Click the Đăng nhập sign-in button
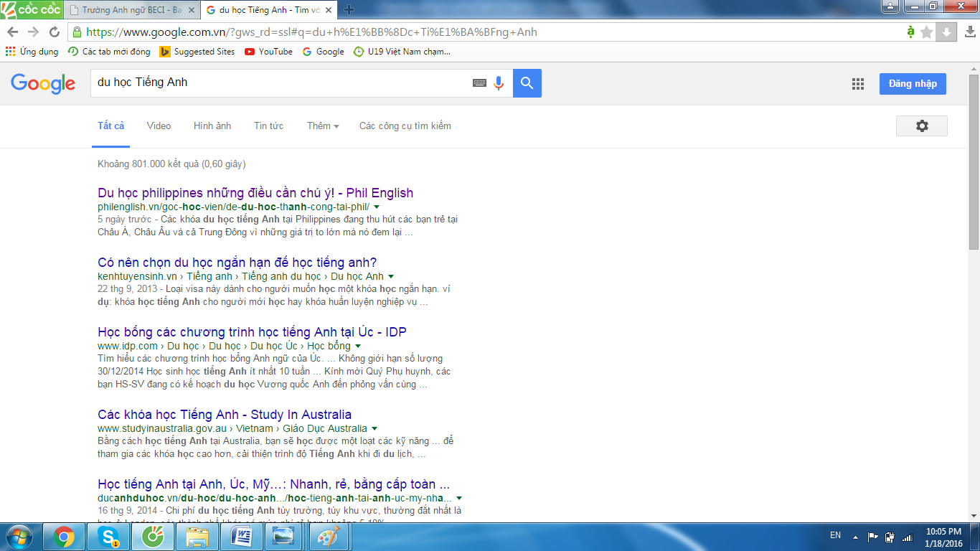 click(913, 84)
